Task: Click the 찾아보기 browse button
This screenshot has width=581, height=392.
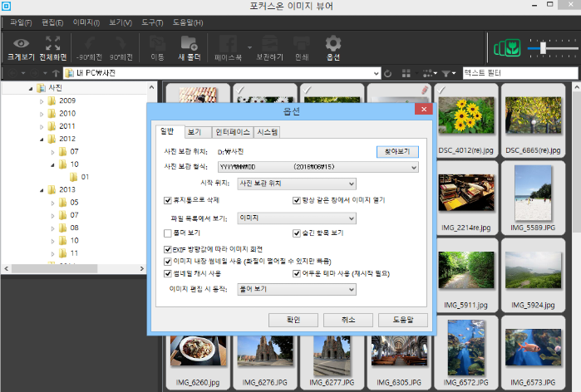Action: [397, 152]
